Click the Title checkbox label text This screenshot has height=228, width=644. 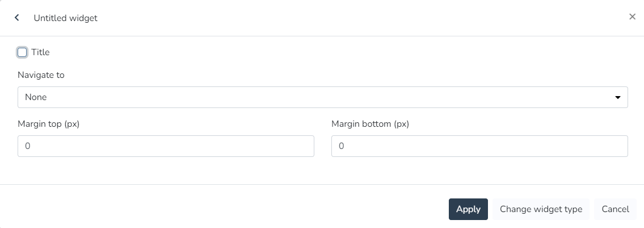[40, 52]
